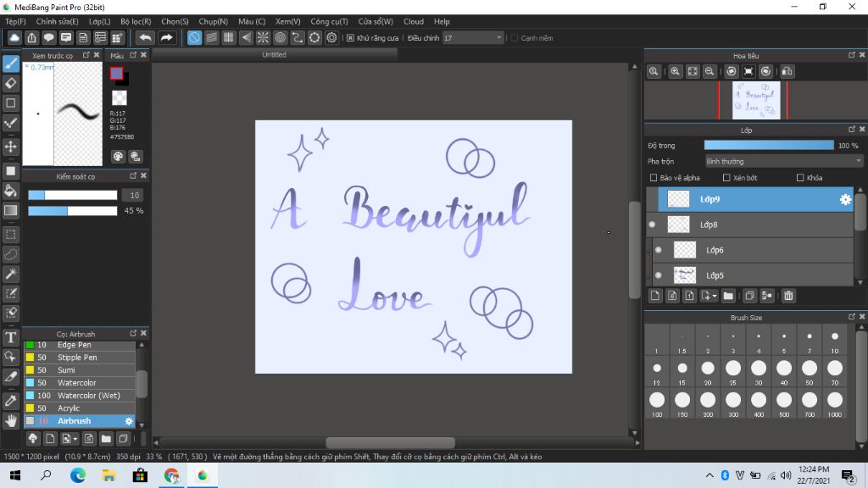Image resolution: width=868 pixels, height=488 pixels.
Task: Select the Brush tool in left toolbar
Action: [10, 64]
